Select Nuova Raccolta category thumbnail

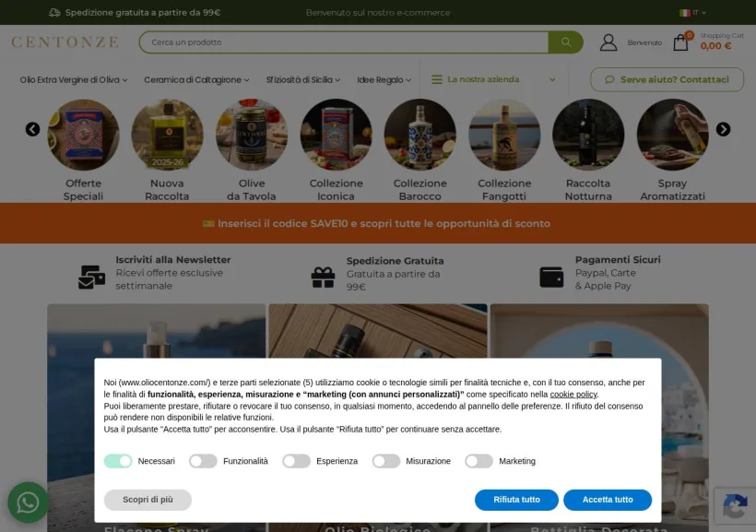point(167,135)
